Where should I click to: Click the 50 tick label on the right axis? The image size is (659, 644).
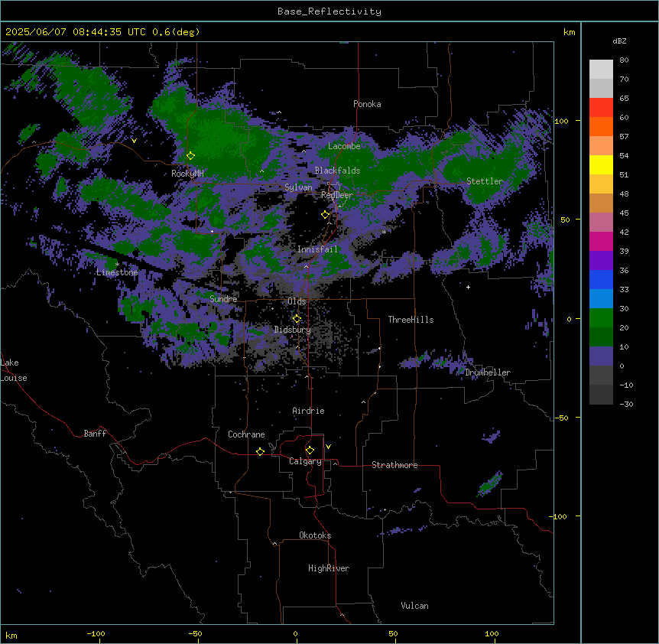(x=565, y=220)
